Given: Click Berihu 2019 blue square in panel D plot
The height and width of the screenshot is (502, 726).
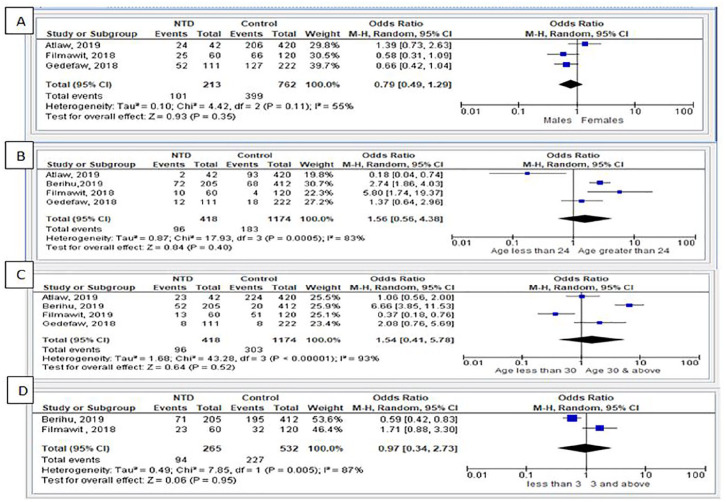Looking at the screenshot, I should (571, 419).
